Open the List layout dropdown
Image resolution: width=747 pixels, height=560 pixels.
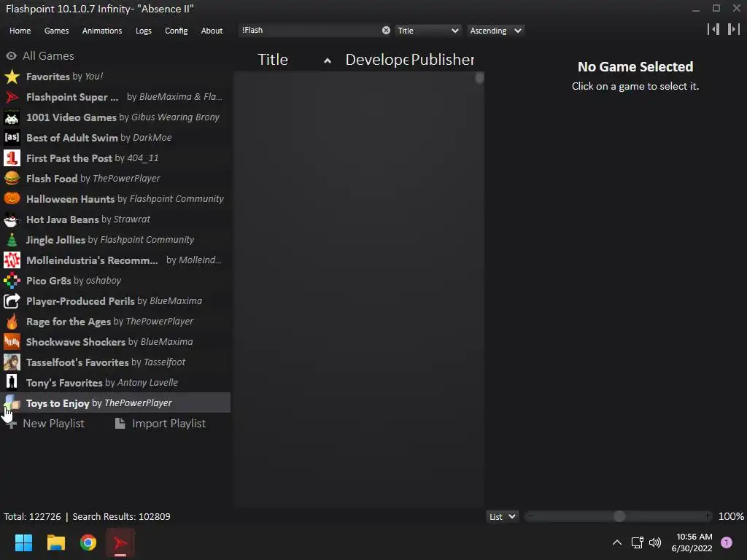tap(502, 517)
